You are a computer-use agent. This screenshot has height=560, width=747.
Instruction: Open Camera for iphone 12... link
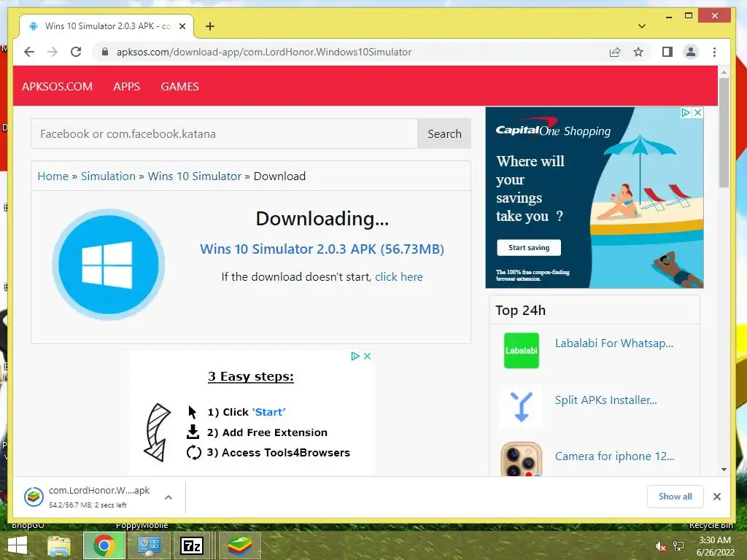coord(614,456)
